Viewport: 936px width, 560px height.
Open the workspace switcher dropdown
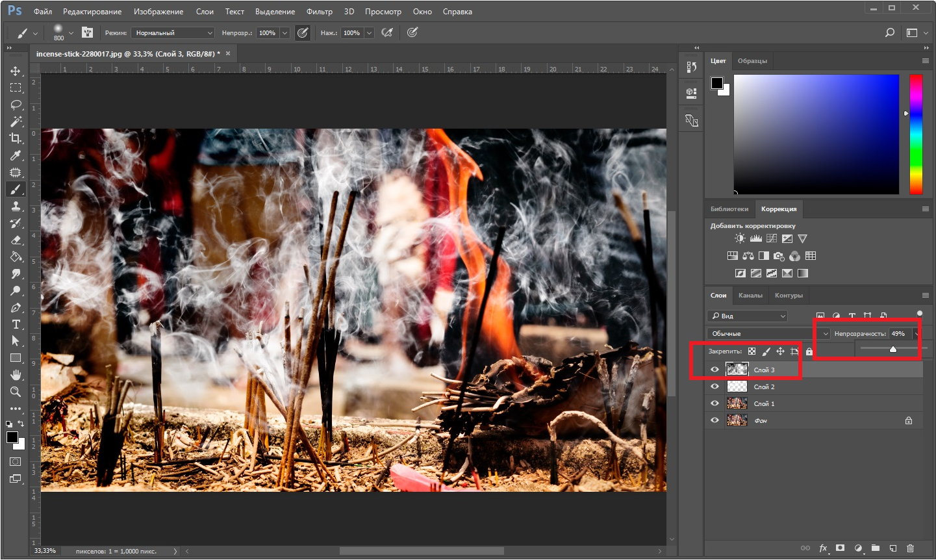click(x=917, y=32)
